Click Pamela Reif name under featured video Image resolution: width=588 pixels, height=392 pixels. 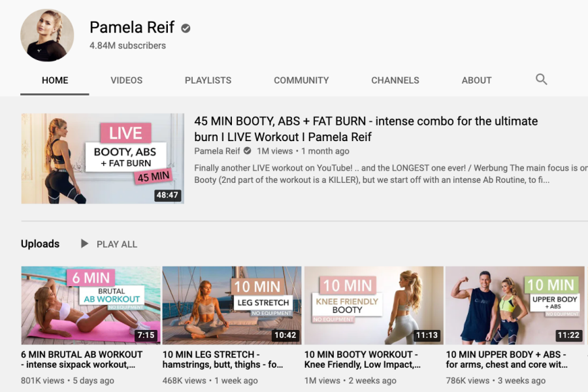coord(217,151)
